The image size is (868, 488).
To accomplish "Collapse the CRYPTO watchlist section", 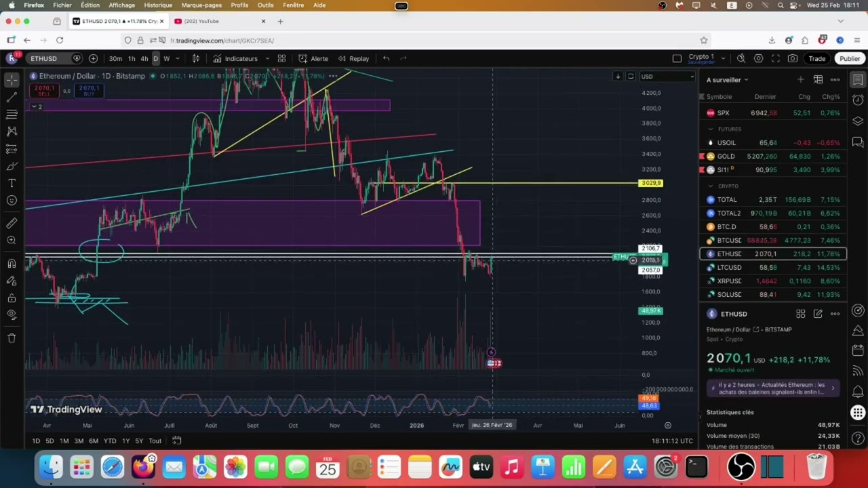I will (711, 186).
